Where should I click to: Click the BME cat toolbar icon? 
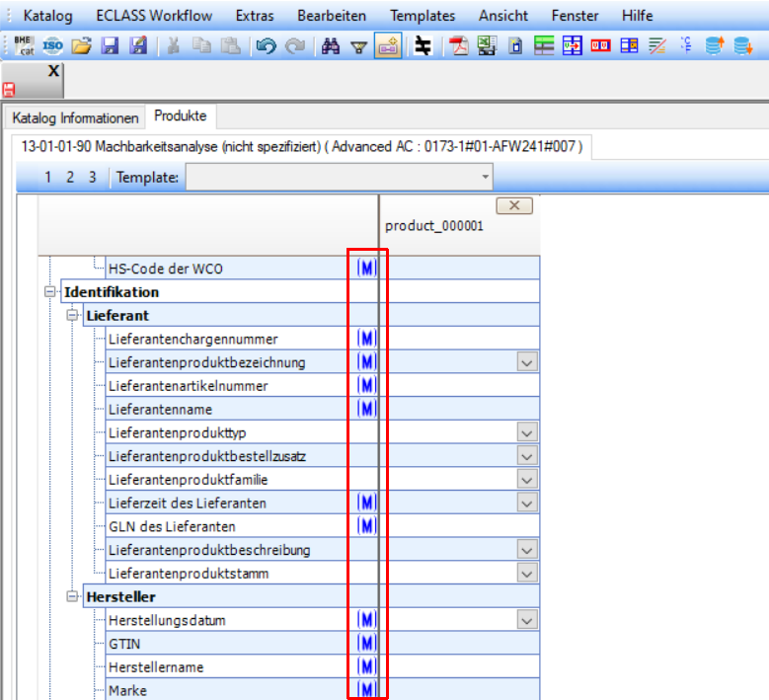coord(24,46)
